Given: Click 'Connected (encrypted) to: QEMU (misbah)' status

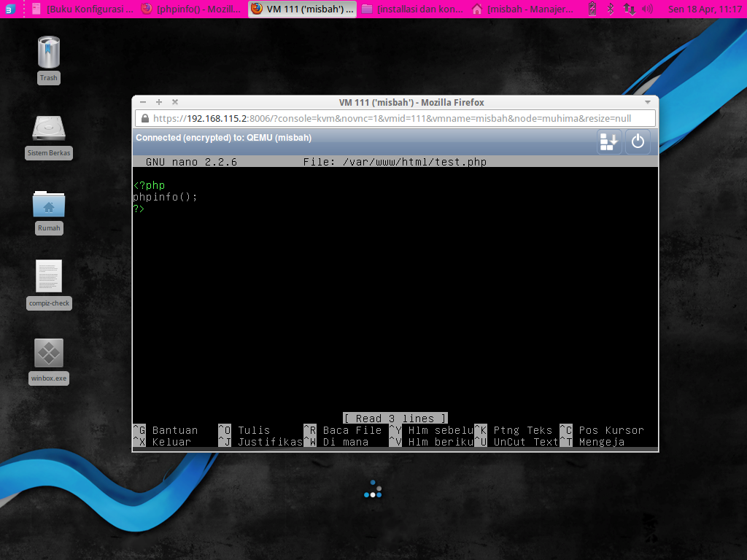Looking at the screenshot, I should (223, 138).
